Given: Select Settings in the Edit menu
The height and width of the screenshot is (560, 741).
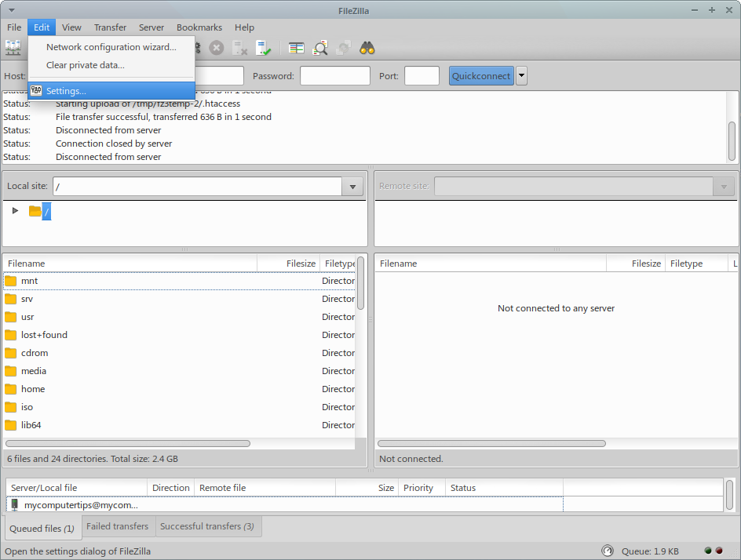Looking at the screenshot, I should tap(111, 91).
